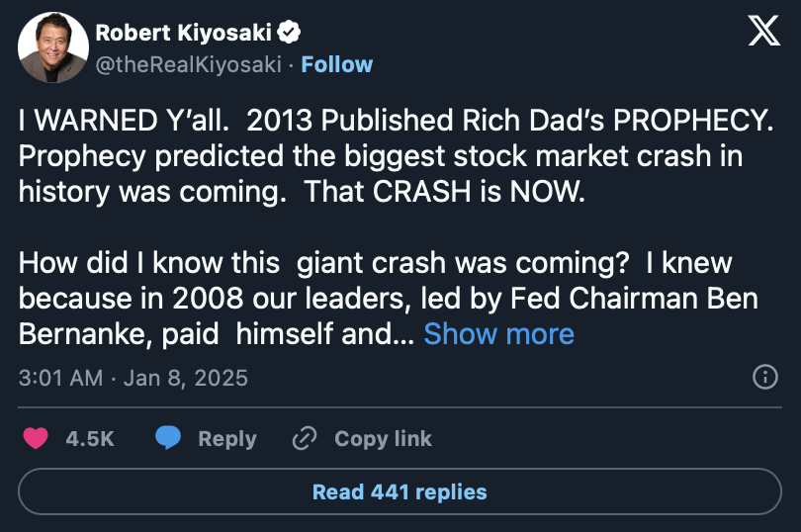Click the 'How did I know' paragraph
The height and width of the screenshot is (532, 801).
tap(389, 299)
